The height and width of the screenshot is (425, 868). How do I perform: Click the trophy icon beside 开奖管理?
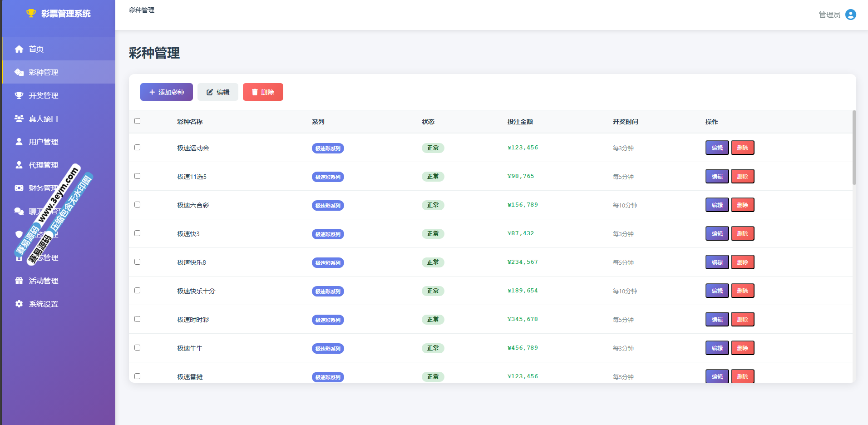coord(19,95)
